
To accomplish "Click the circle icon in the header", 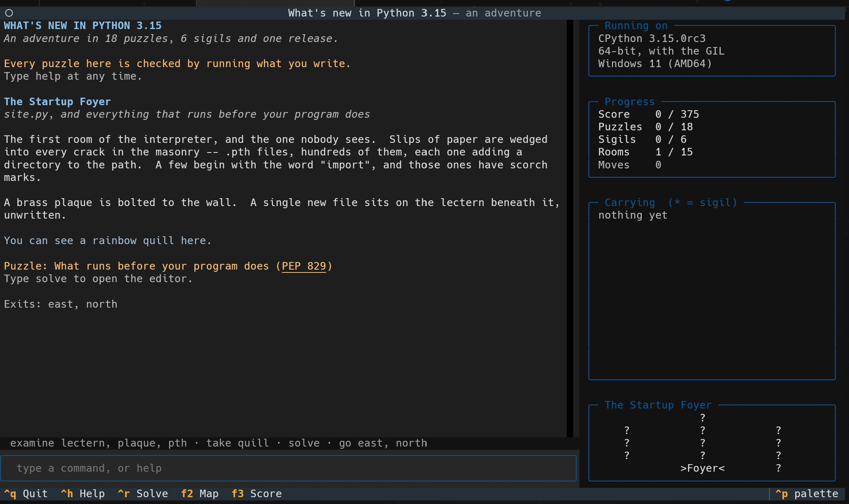I will 9,13.
